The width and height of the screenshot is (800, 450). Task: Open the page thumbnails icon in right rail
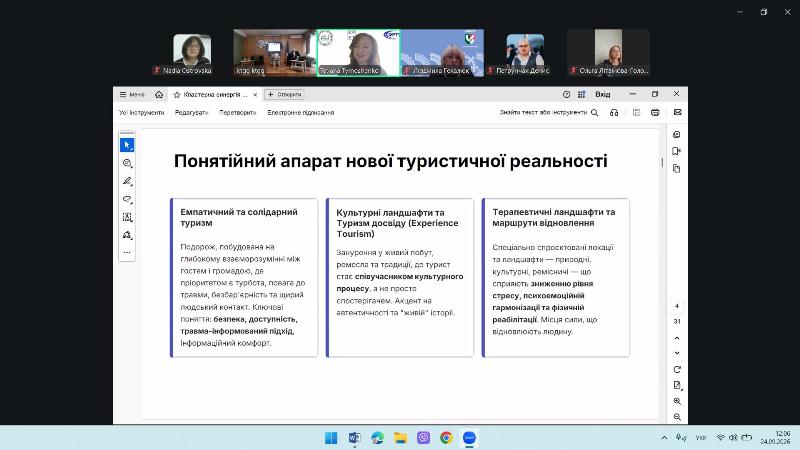pos(677,168)
